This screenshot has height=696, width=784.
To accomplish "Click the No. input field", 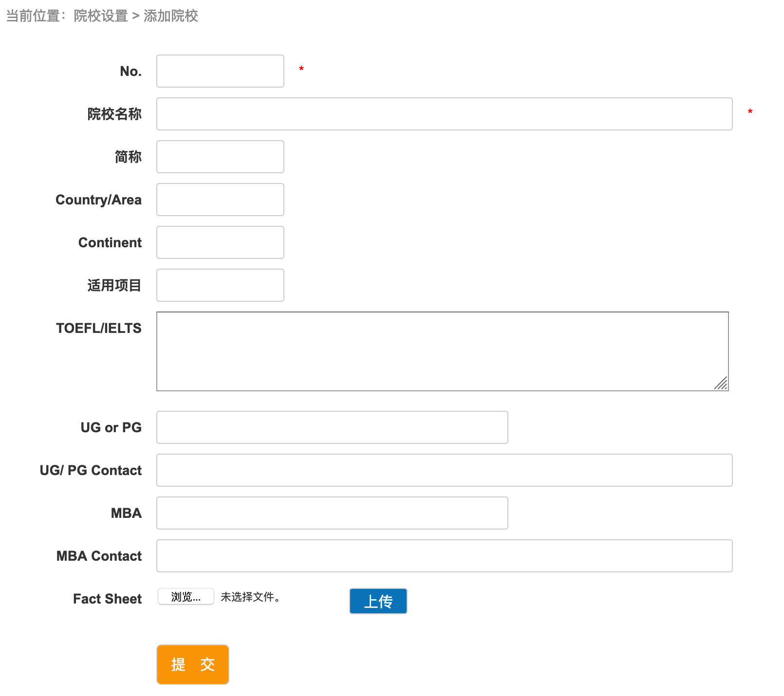I will (x=220, y=71).
